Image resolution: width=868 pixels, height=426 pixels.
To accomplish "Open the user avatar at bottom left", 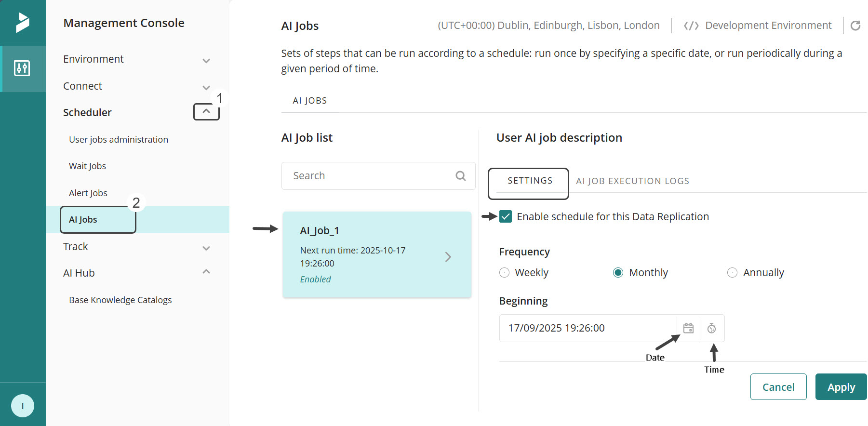I will point(23,406).
